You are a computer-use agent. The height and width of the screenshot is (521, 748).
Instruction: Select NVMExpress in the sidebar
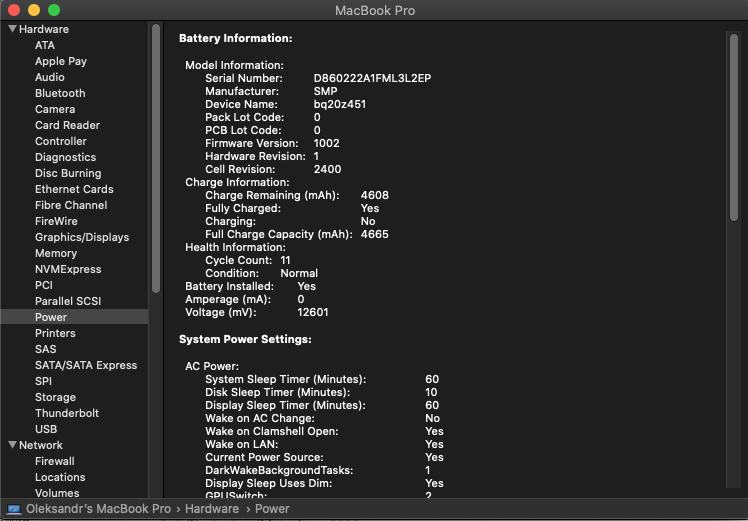click(x=68, y=270)
